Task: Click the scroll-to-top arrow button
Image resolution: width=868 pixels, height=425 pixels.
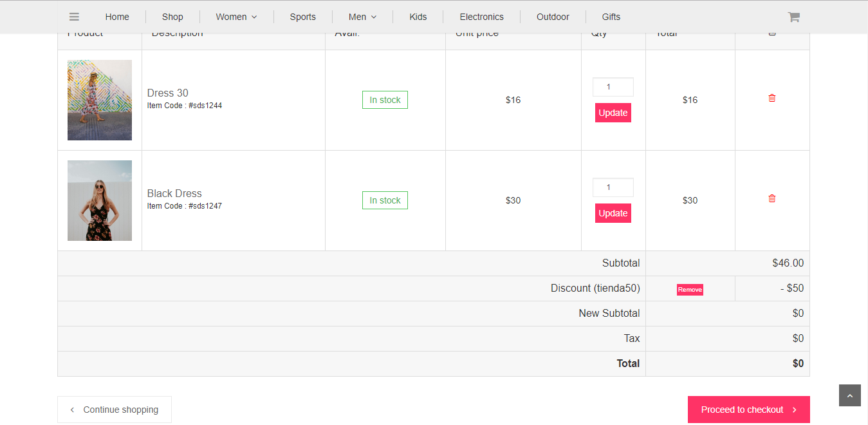Action: (x=849, y=395)
